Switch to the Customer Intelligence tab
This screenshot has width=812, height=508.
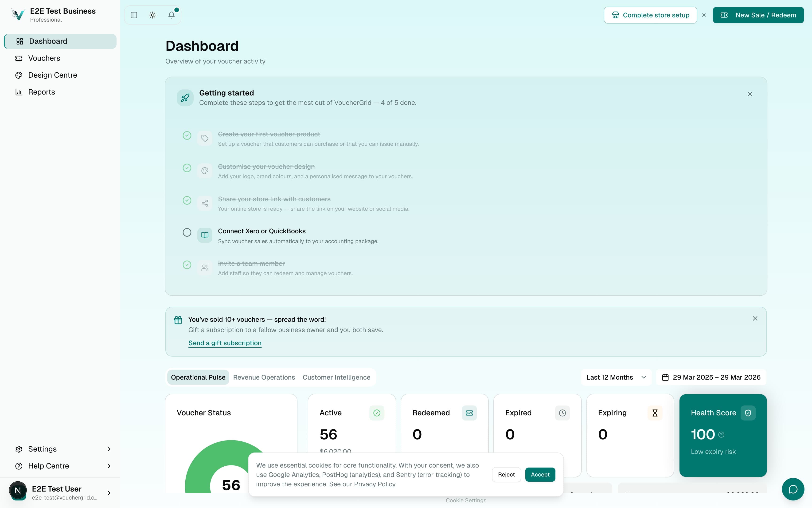(336, 377)
